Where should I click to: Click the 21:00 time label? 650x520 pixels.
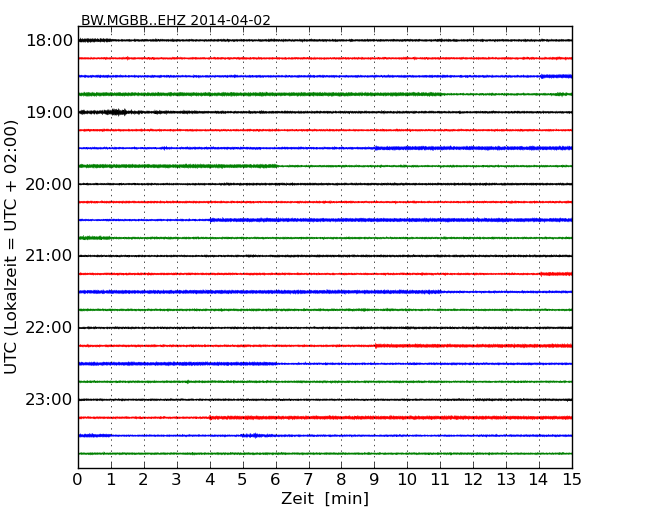click(49, 256)
